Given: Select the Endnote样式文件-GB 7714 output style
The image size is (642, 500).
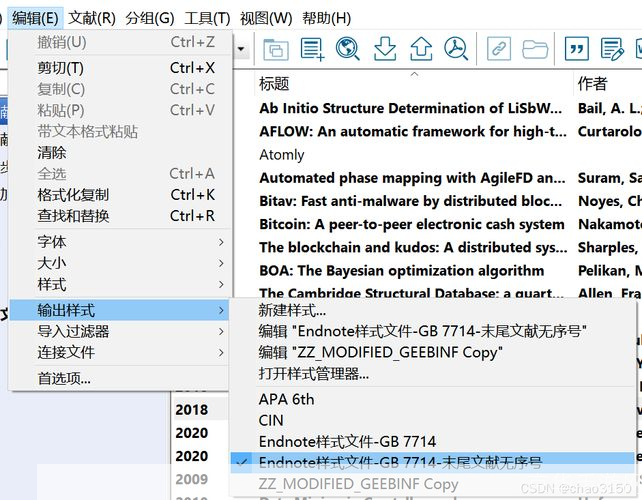Looking at the screenshot, I should [432, 442].
